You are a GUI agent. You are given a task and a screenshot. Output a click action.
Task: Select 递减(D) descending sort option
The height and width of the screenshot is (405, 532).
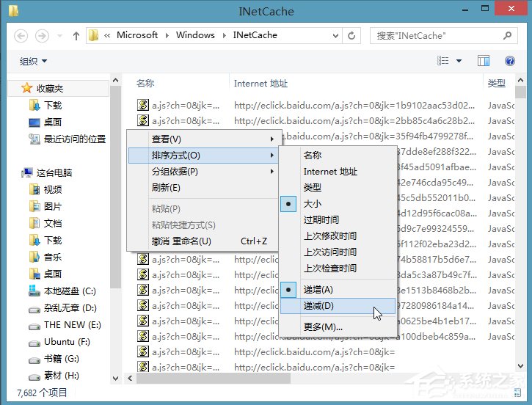coord(318,306)
